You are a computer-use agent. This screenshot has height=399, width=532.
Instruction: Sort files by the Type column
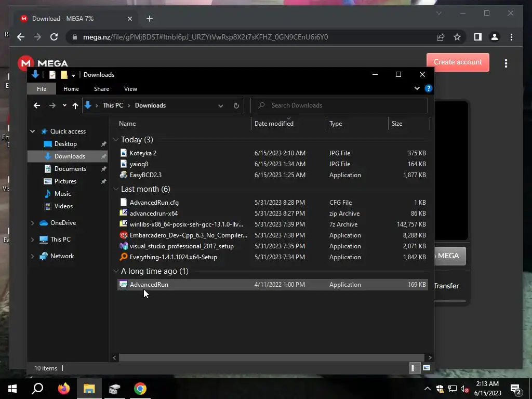pyautogui.click(x=336, y=124)
